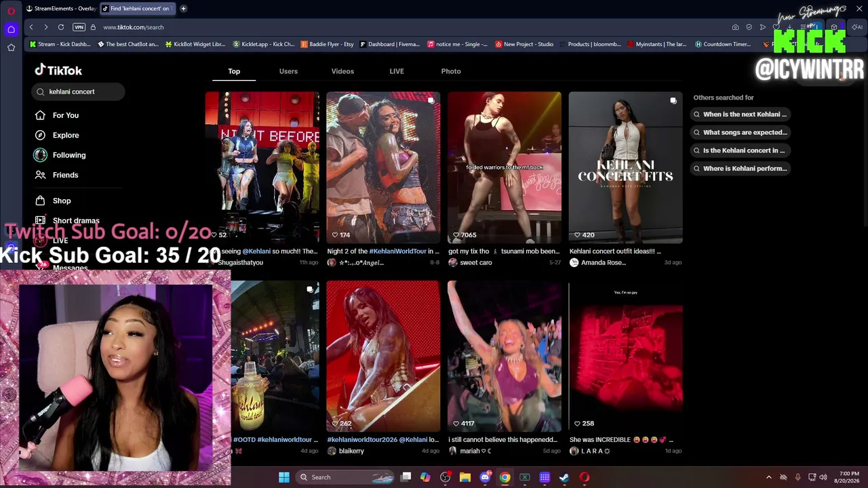The height and width of the screenshot is (488, 868).
Task: Open the Windows Start menu
Action: [x=284, y=477]
